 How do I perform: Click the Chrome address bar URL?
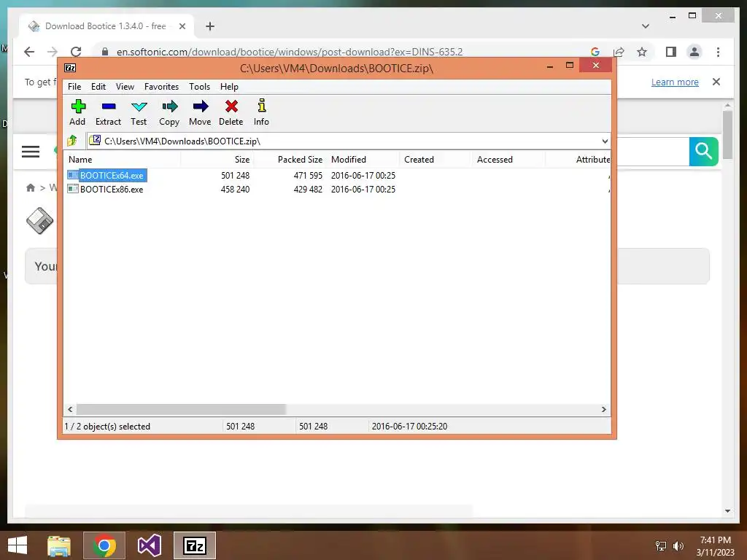[x=289, y=52]
